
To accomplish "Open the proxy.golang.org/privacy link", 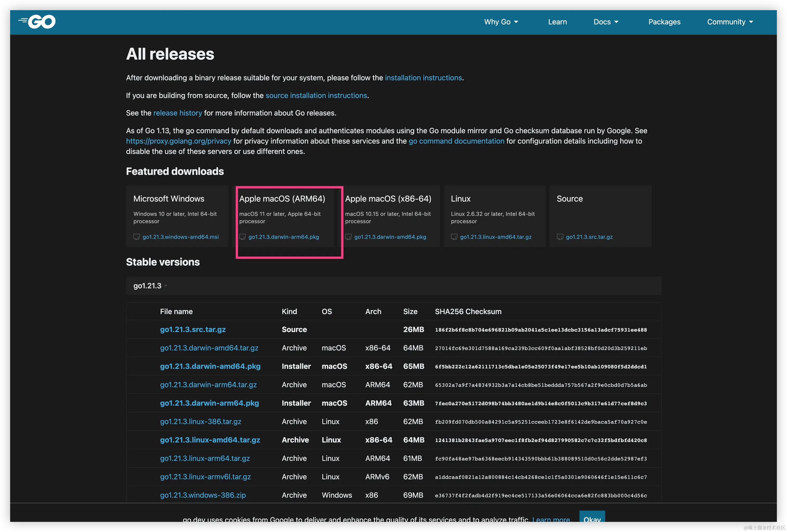I will [x=179, y=141].
